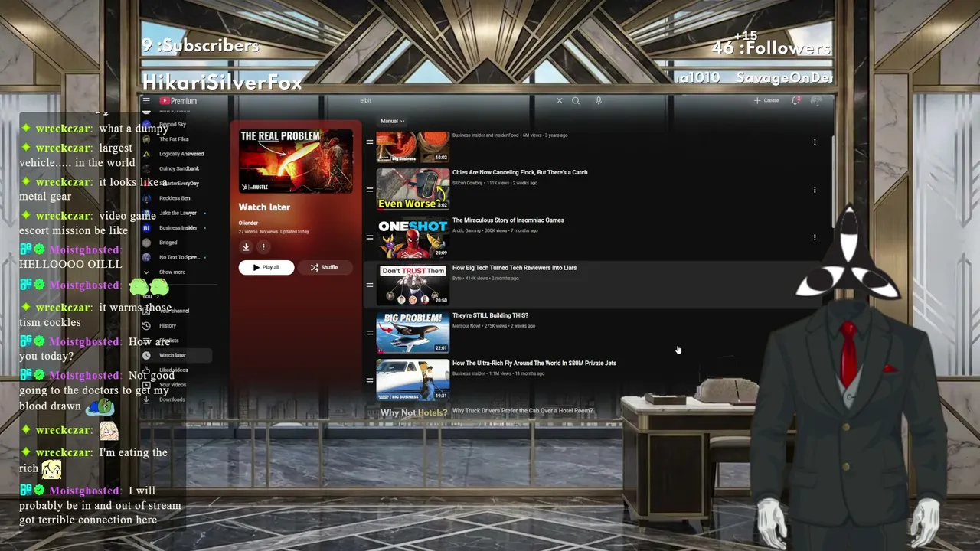Viewport: 980px width, 551px height.
Task: Click the Watch later playlist cover thumbnail
Action: tap(296, 160)
